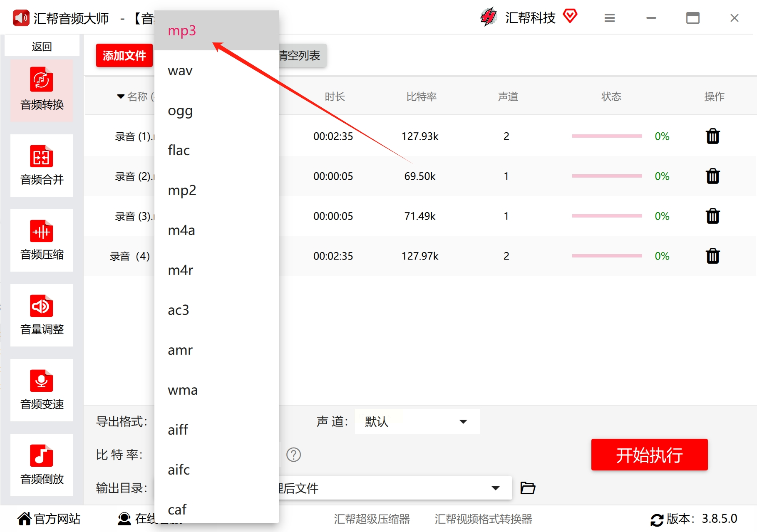Click the 版本: 3.8.5.0 version text
Screen dimensions: 757x532
click(x=702, y=519)
